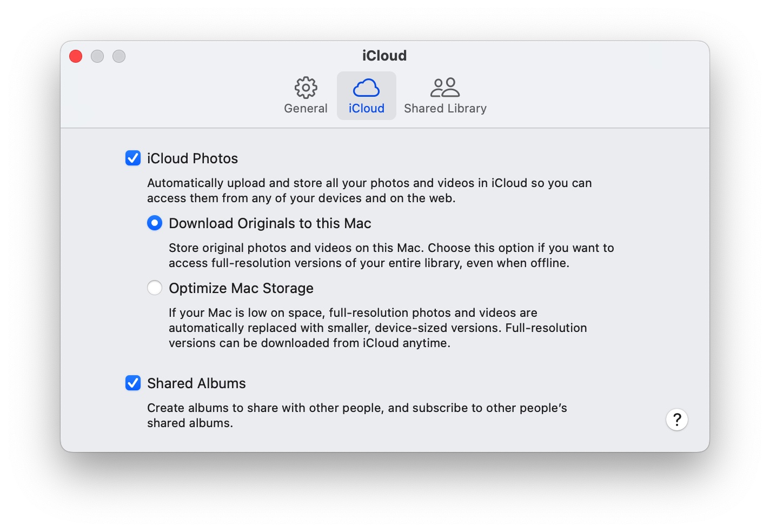Close the iCloud preferences window
This screenshot has height=532, width=770.
[76, 56]
